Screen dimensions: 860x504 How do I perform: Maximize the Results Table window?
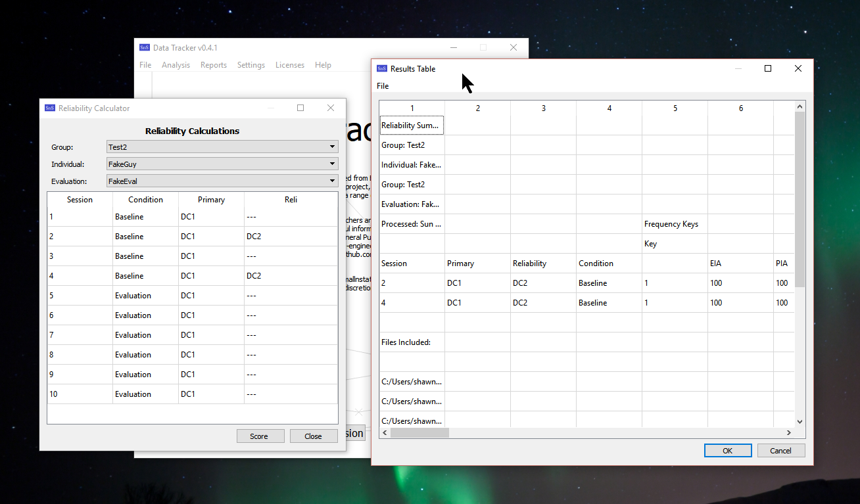(767, 68)
